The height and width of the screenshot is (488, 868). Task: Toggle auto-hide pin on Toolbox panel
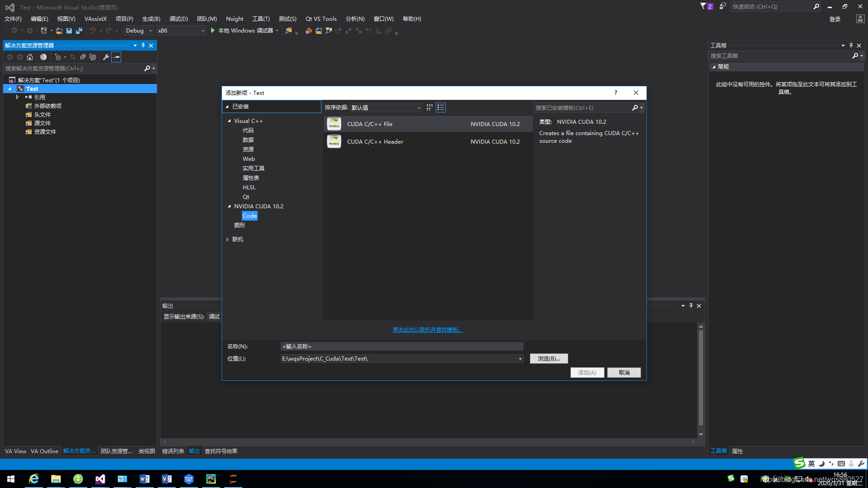point(851,45)
